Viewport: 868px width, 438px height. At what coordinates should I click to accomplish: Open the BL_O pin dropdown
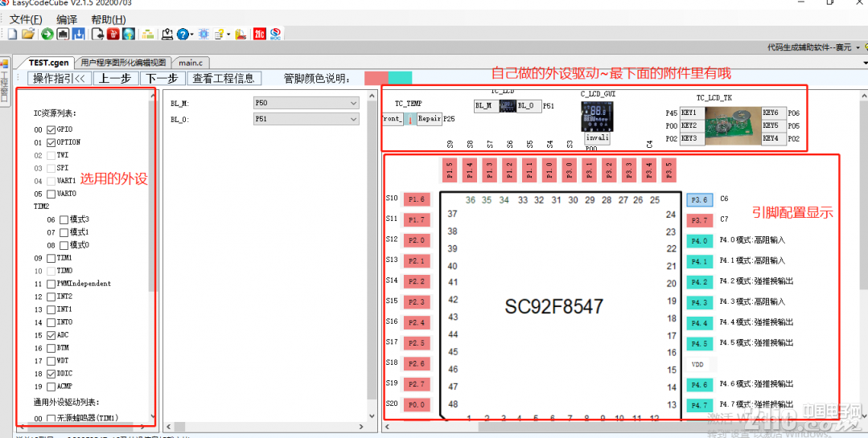(306, 118)
